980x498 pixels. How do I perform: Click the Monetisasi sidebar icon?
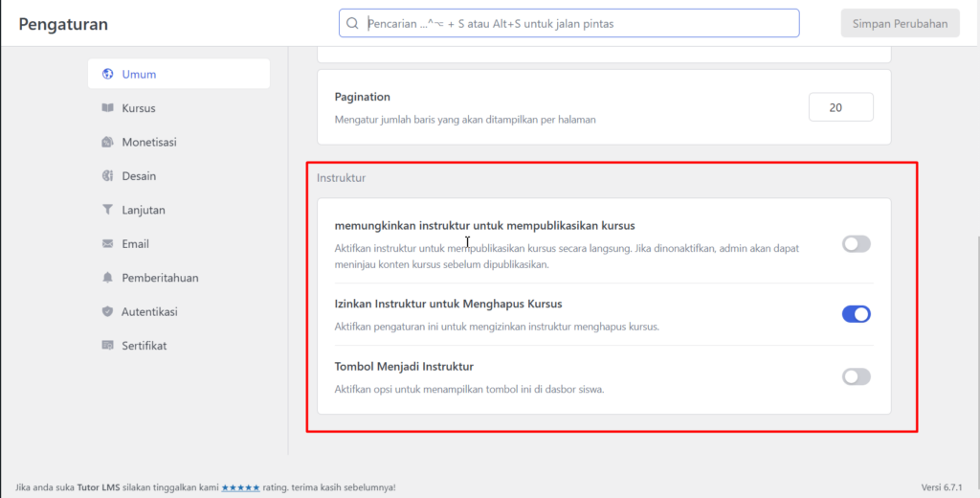108,143
